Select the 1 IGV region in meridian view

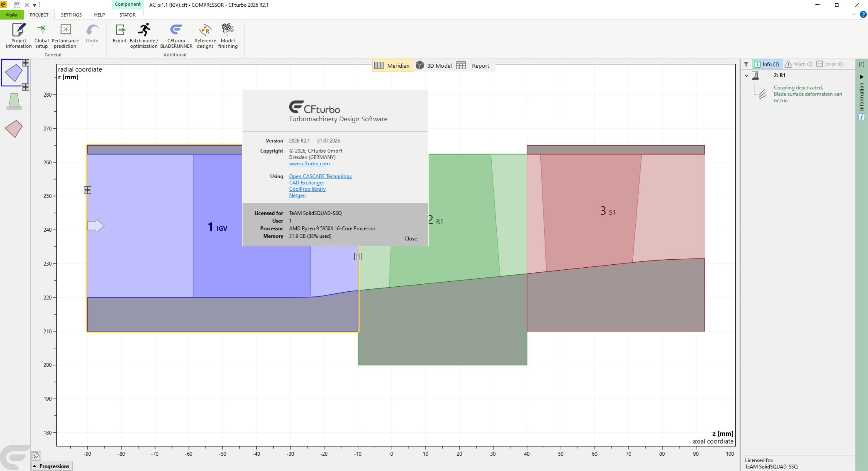coord(217,227)
